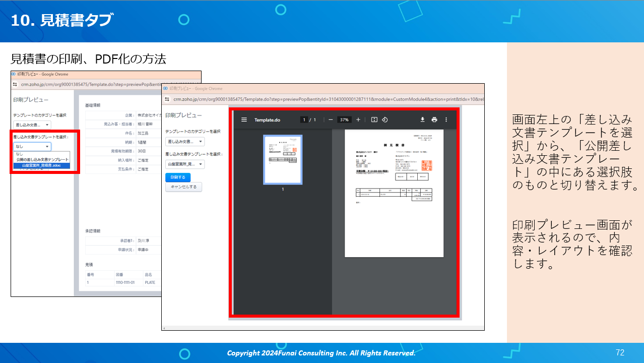Click the キャンセルする button

click(183, 187)
